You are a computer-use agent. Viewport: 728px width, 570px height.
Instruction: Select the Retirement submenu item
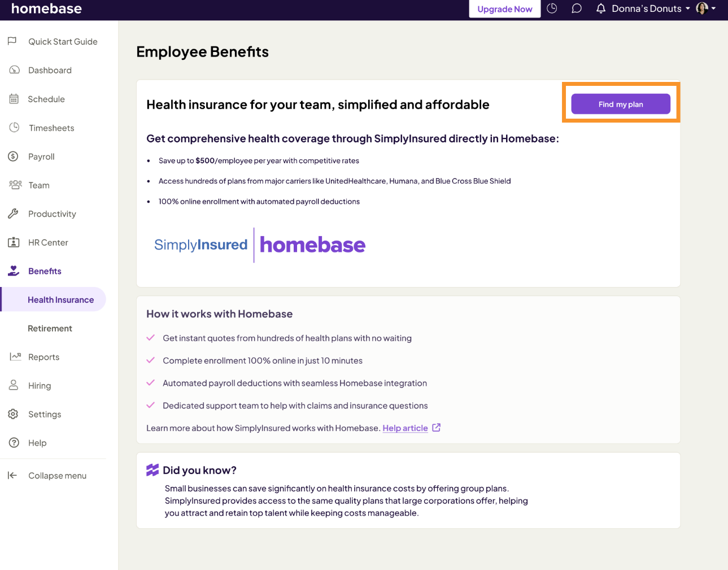click(50, 328)
